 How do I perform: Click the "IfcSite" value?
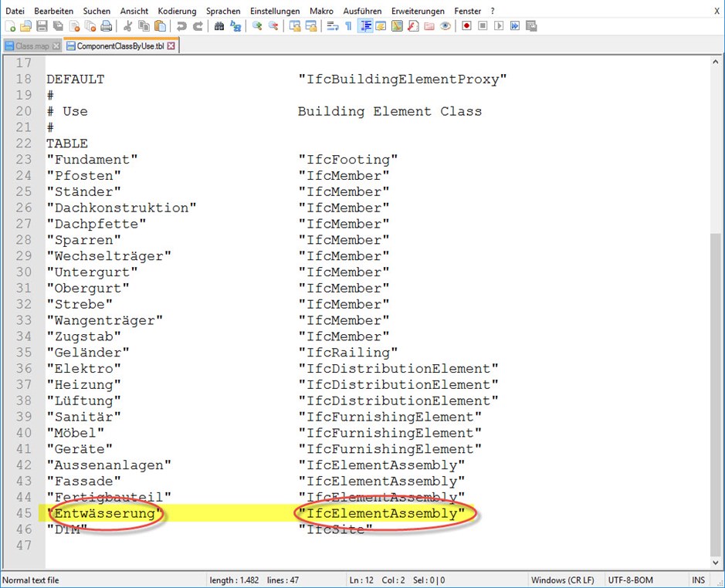click(x=335, y=529)
